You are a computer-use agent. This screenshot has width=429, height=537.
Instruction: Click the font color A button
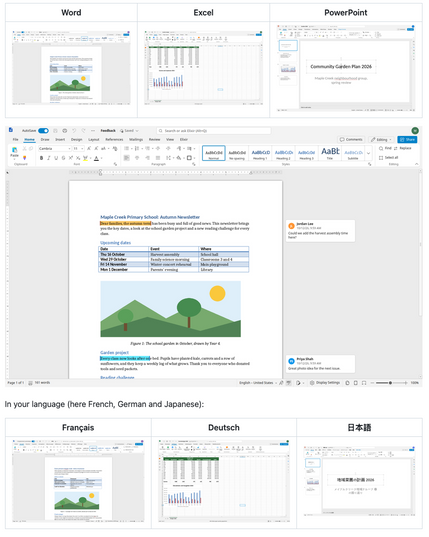pos(97,158)
